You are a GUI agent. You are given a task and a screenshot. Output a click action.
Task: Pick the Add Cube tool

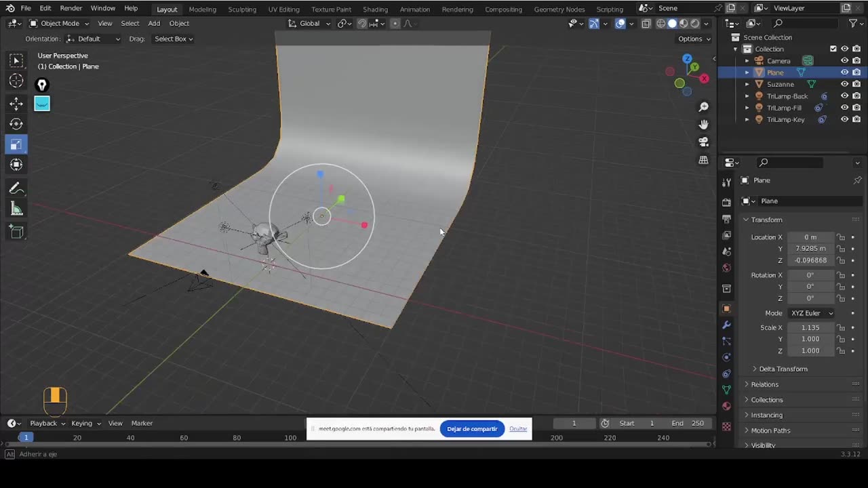coord(16,232)
